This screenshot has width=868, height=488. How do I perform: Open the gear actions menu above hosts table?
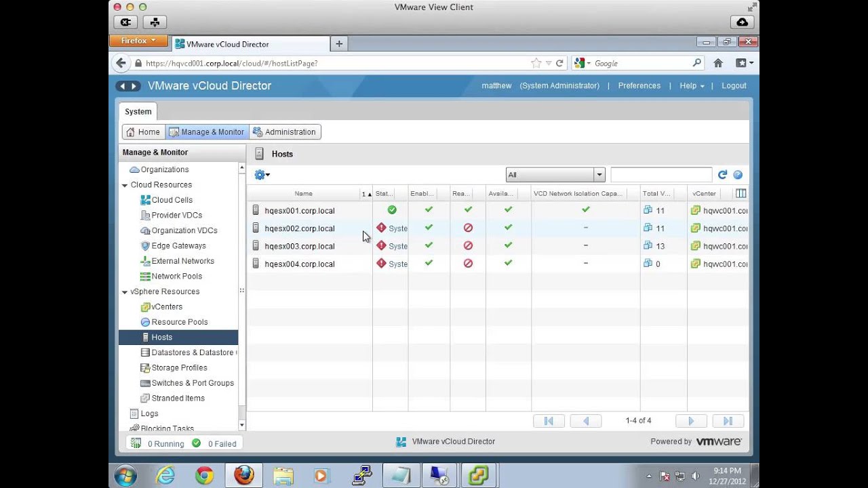(x=262, y=175)
